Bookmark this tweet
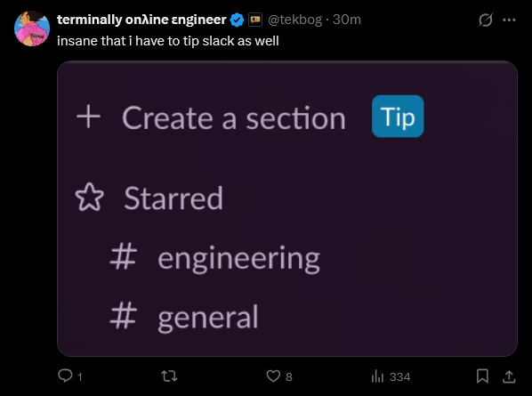Viewport: 532px width, 396px height. tap(482, 376)
